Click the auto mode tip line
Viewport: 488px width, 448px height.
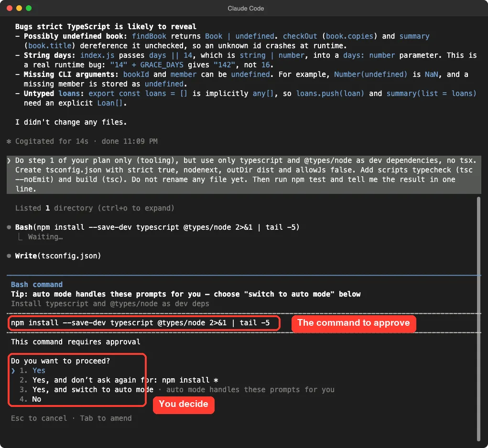pyautogui.click(x=186, y=294)
